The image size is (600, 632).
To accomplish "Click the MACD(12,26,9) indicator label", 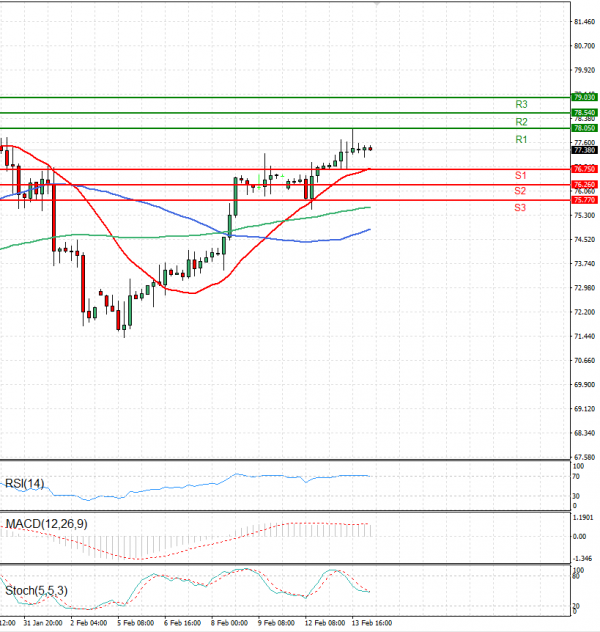I will pos(46,524).
